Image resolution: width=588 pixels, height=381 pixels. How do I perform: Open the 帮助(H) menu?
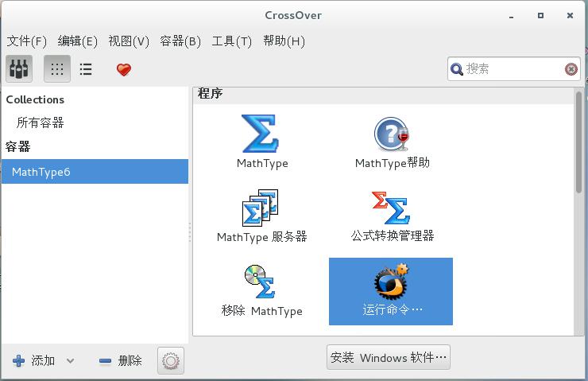point(284,41)
